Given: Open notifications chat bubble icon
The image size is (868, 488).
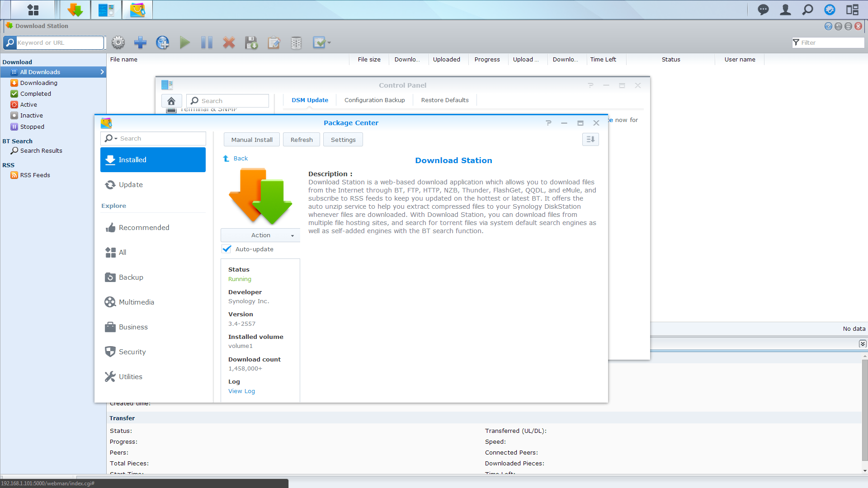Looking at the screenshot, I should 763,9.
